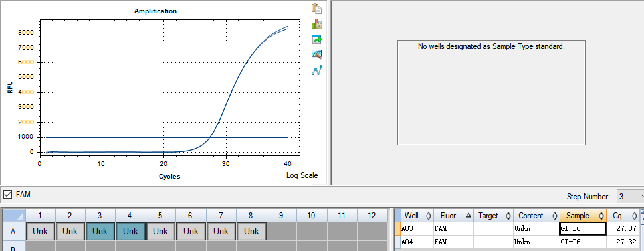The image size is (644, 251).
Task: Click the Amplification chart title
Action: coord(156,11)
